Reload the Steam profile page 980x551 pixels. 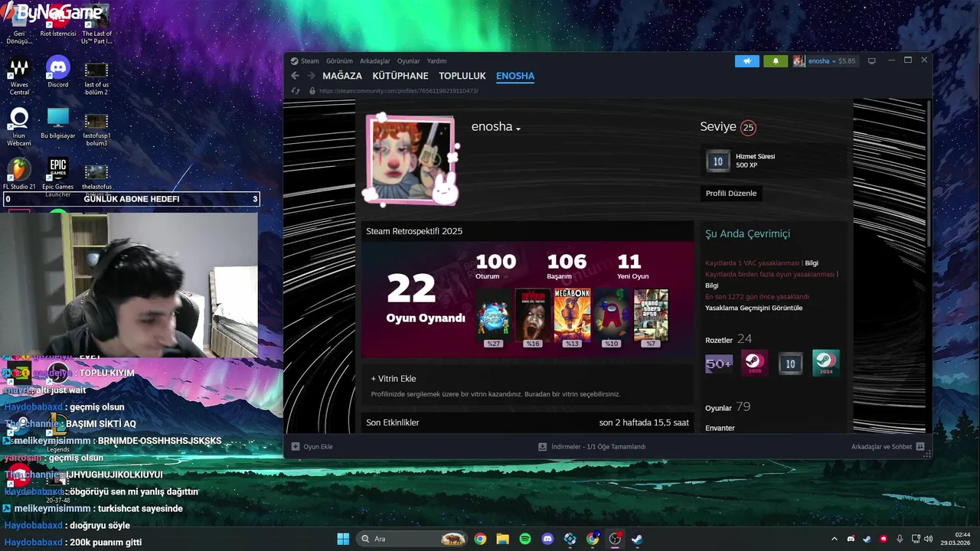pyautogui.click(x=296, y=91)
